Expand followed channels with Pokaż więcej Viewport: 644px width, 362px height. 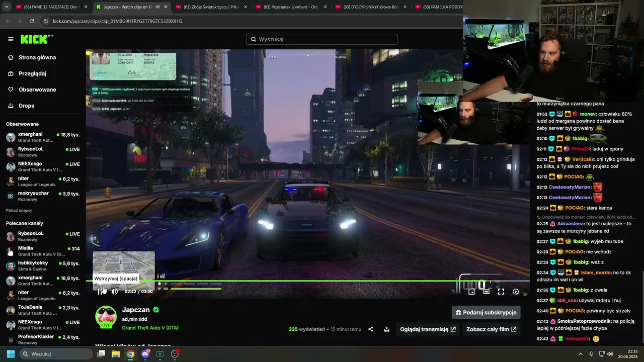(x=19, y=210)
